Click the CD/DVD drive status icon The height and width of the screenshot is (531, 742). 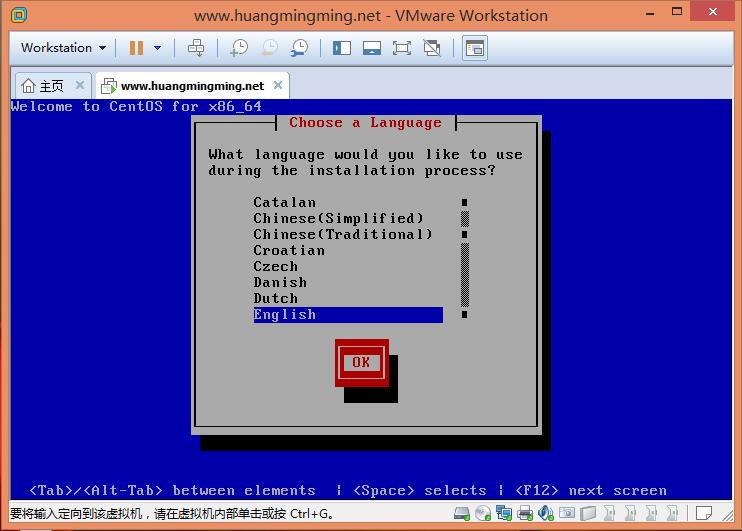[483, 513]
